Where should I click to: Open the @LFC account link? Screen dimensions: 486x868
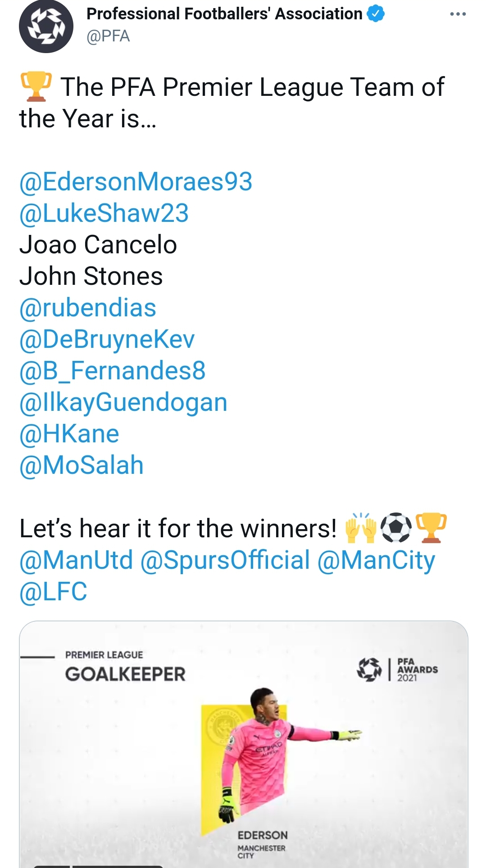[x=53, y=592]
